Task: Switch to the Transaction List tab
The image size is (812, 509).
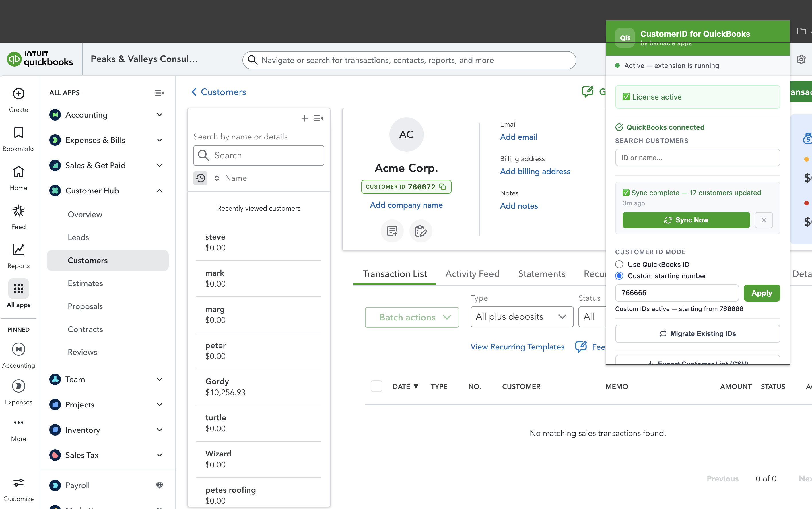Action: [x=395, y=274]
